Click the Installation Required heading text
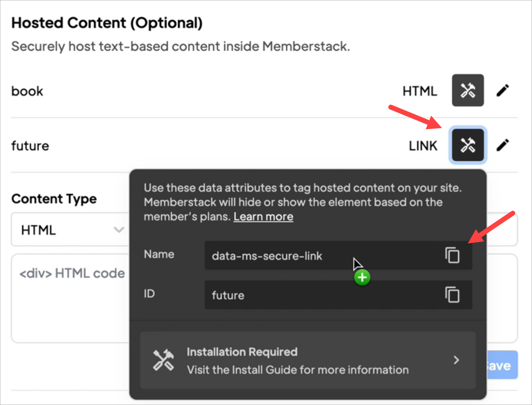532x405 pixels. point(242,352)
